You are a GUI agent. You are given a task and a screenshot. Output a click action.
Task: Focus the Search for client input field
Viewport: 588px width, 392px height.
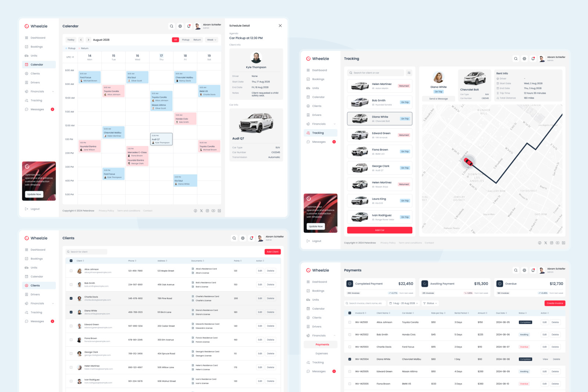pos(87,252)
